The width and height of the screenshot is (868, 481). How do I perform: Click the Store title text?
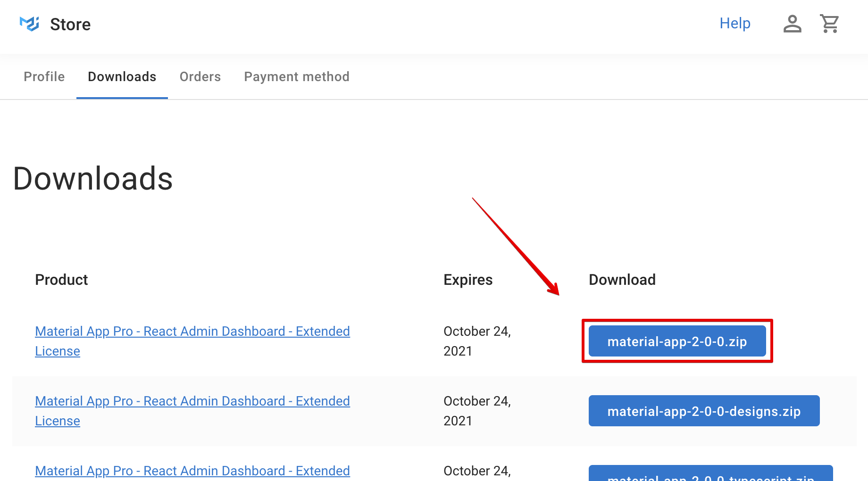coord(70,24)
